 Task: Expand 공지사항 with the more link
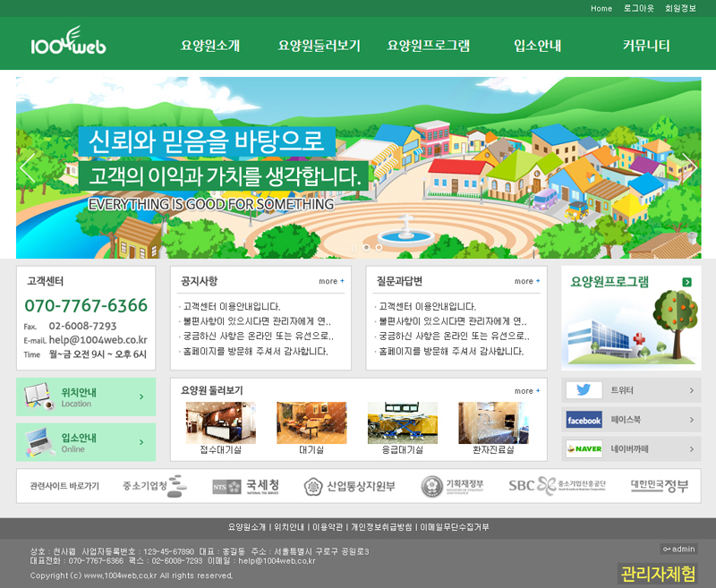[x=331, y=281]
